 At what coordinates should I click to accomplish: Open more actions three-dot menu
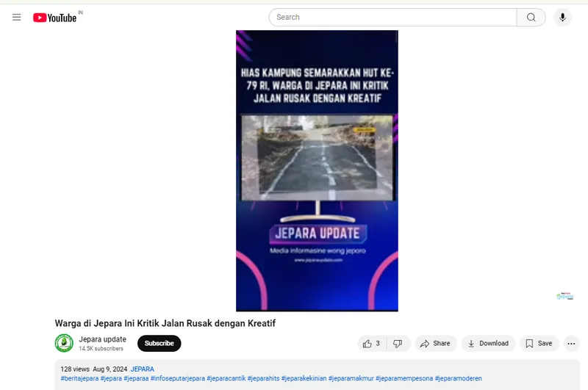point(571,344)
